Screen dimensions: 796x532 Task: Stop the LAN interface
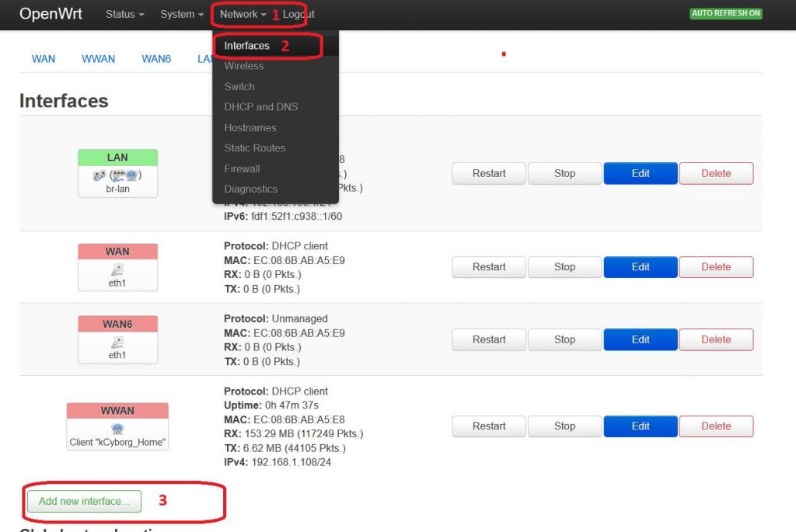[564, 173]
